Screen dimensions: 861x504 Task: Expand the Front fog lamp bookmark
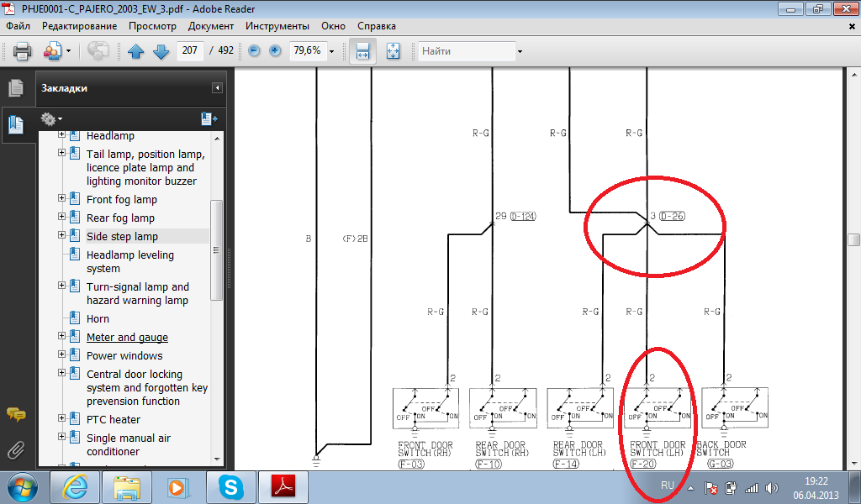coord(61,198)
